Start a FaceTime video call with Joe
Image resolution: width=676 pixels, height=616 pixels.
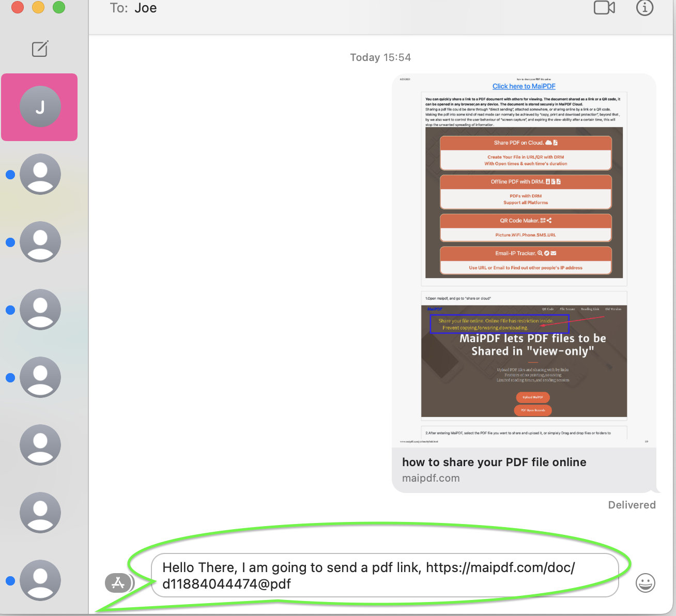point(604,8)
